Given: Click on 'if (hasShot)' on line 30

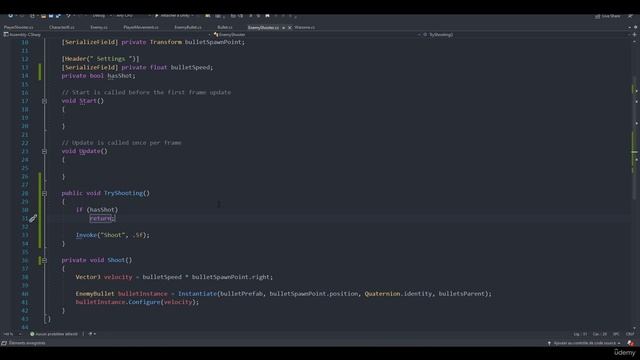Looking at the screenshot, I should pyautogui.click(x=97, y=210).
